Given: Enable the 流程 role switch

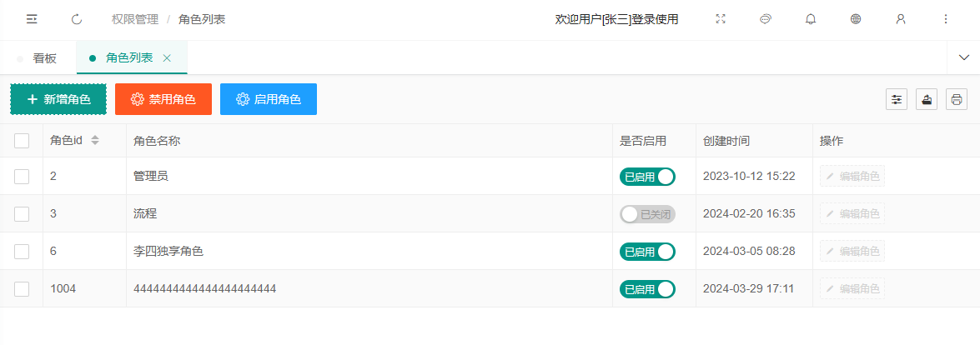Looking at the screenshot, I should [x=647, y=214].
